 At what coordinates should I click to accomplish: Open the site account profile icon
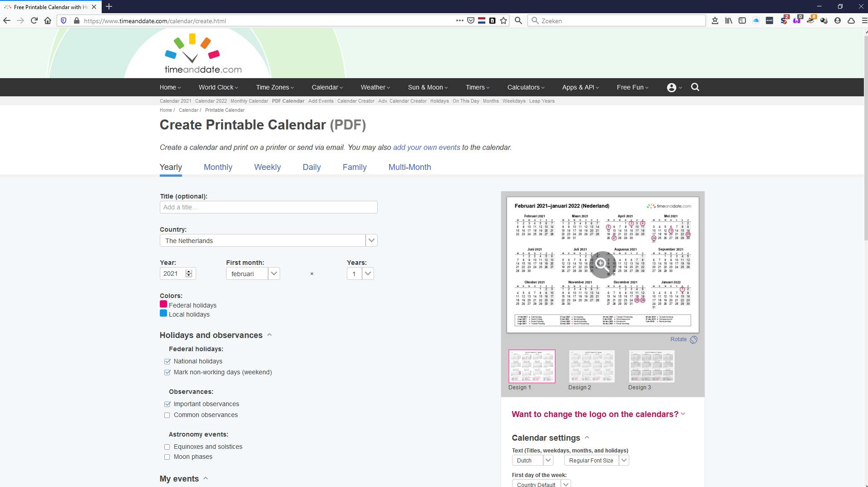[671, 88]
